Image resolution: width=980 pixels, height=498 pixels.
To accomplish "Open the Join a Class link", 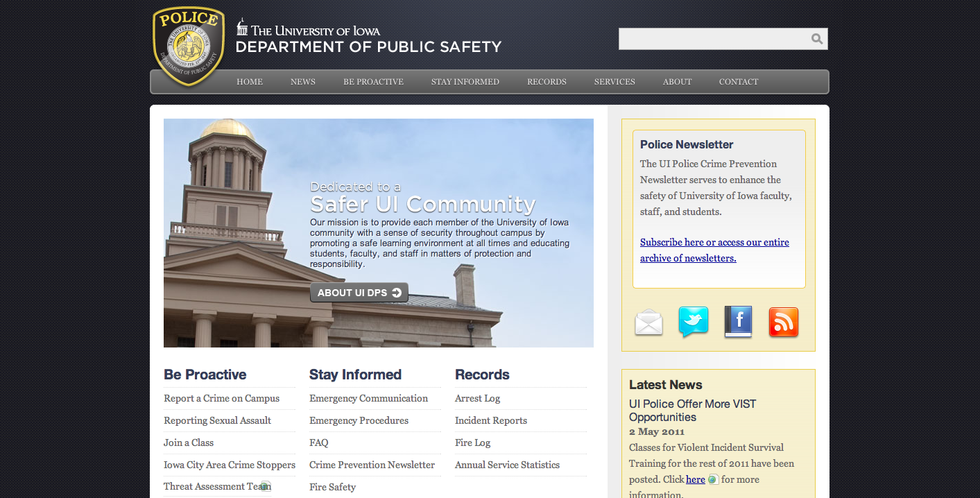I will click(x=189, y=443).
